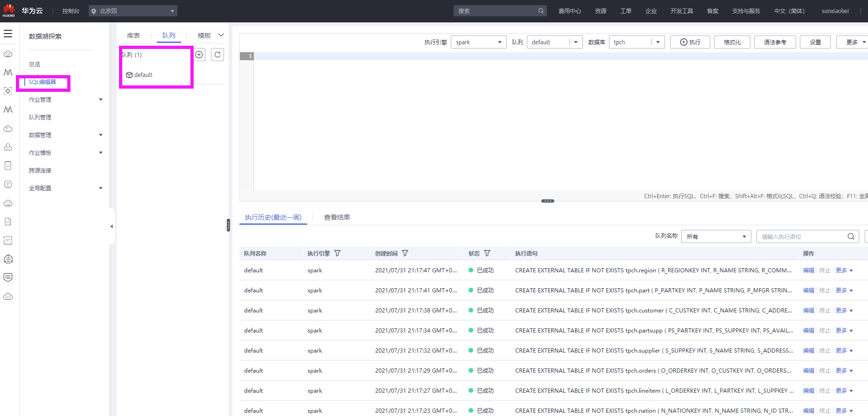Select the default queue in the list
Screen dimensions: 868x416
143,75
